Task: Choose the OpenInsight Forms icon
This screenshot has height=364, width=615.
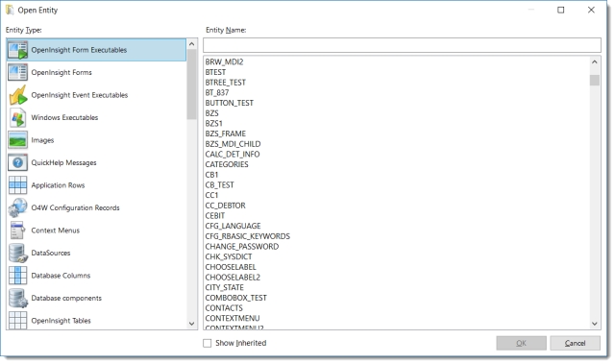Action: click(x=18, y=72)
